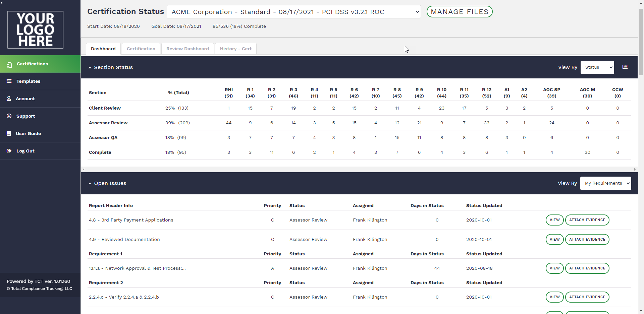Click the Report Header Info heading
This screenshot has width=644, height=314.
[x=111, y=206]
